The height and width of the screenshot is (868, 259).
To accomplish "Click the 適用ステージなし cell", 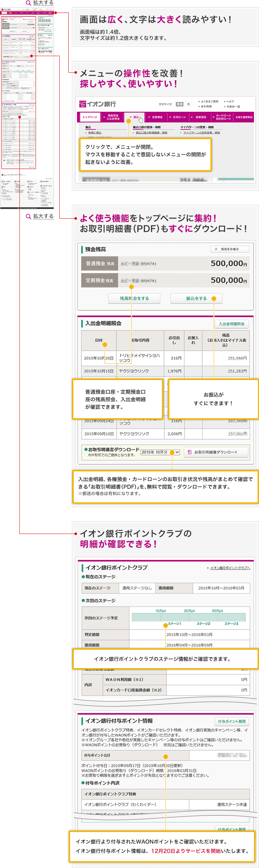I will 137,588.
